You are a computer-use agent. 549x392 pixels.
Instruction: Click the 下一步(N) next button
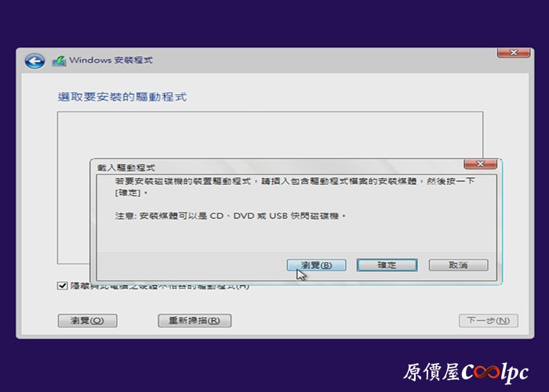click(x=489, y=320)
